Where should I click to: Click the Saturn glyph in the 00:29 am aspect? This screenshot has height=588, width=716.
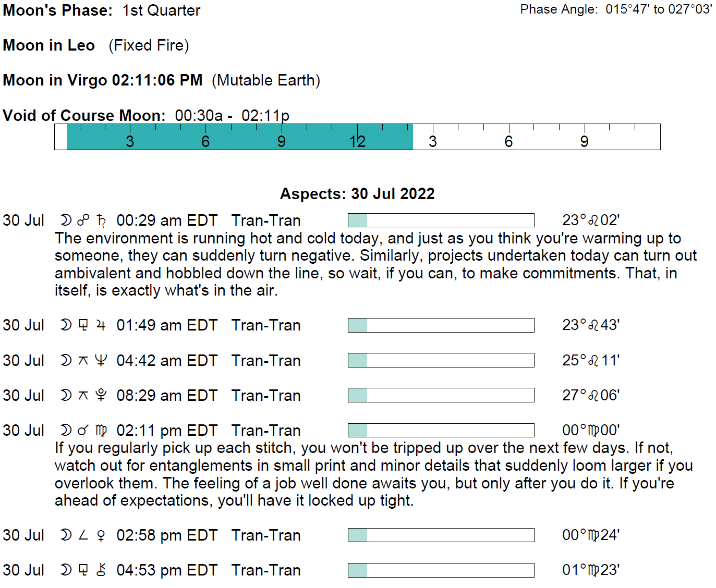pyautogui.click(x=101, y=221)
